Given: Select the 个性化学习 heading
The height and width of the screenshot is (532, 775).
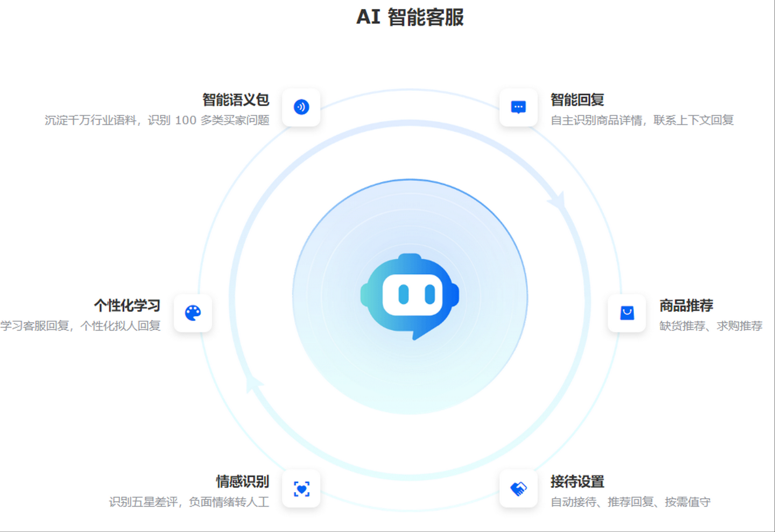Looking at the screenshot, I should pos(127,306).
